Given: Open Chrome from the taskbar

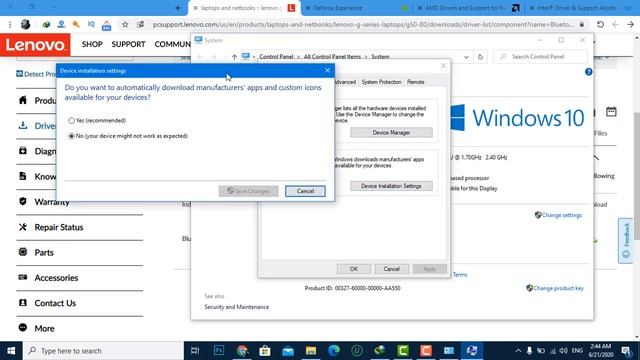Looking at the screenshot, I should coord(242,351).
